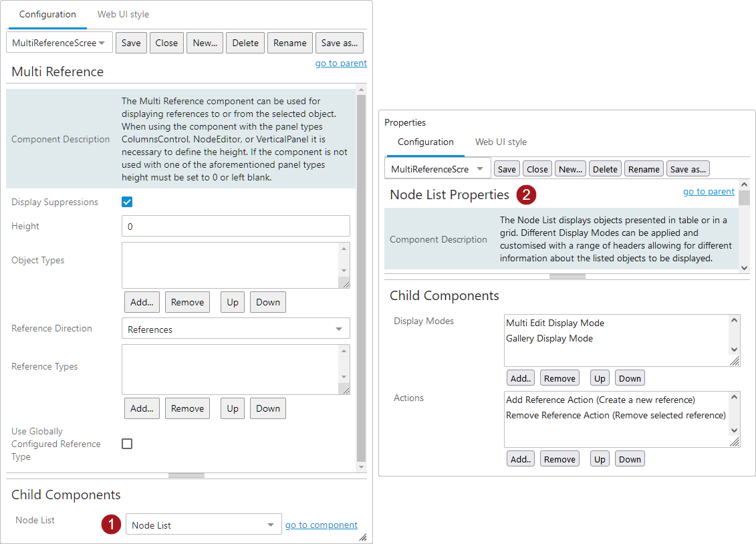Open the Reference Direction dropdown
Image resolution: width=756 pixels, height=544 pixels.
point(235,329)
